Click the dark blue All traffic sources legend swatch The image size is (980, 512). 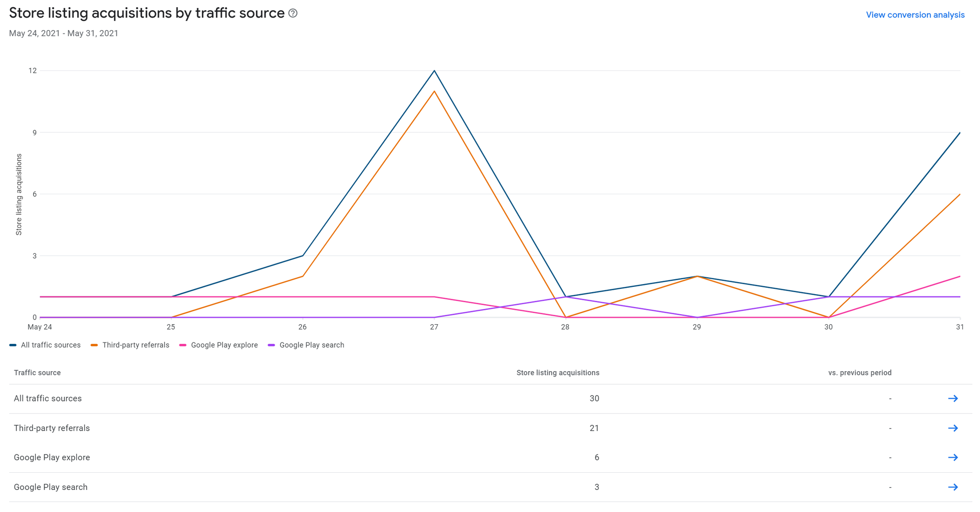[13, 345]
